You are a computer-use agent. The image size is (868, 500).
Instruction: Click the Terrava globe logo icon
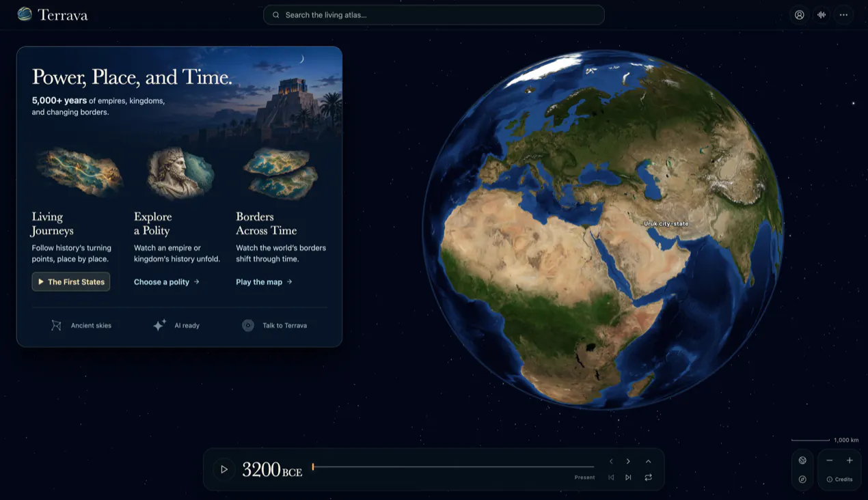25,14
